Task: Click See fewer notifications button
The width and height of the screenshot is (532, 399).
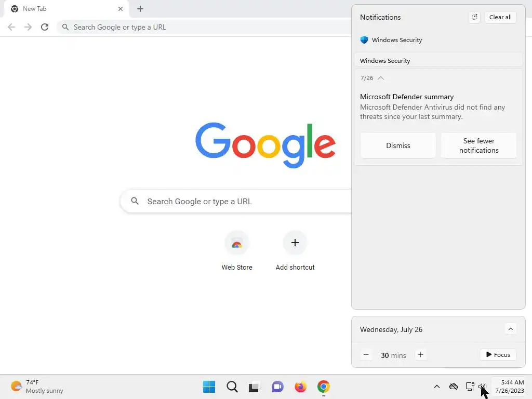Action: tap(478, 145)
